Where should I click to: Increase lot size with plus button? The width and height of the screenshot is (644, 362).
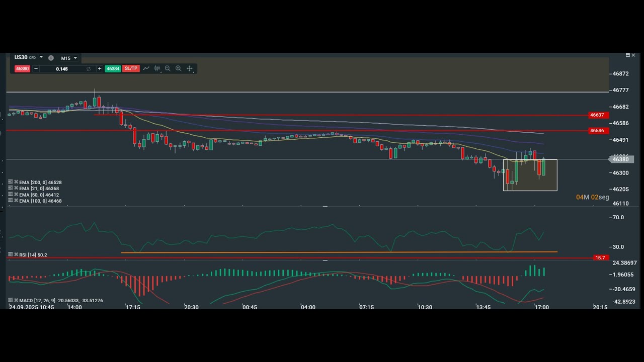pos(100,69)
